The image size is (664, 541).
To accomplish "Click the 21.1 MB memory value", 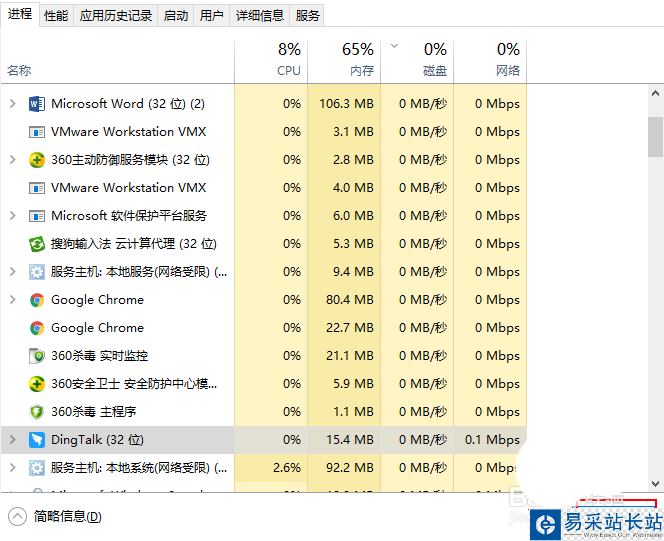I will [350, 356].
